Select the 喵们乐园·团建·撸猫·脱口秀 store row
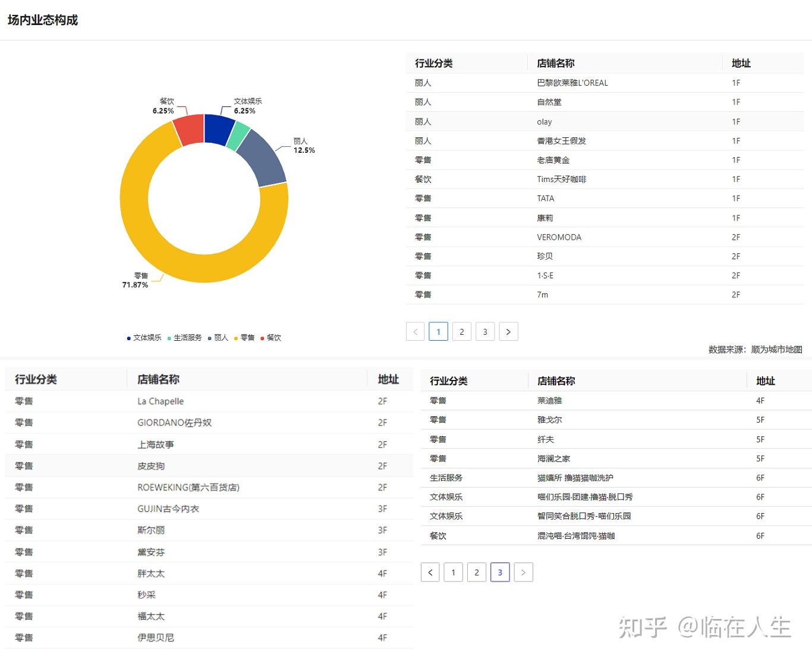 tap(616, 496)
